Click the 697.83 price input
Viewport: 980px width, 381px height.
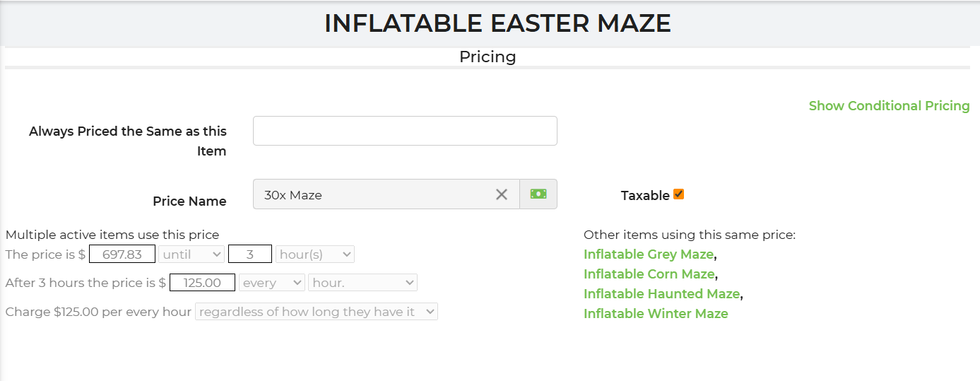[x=122, y=254]
